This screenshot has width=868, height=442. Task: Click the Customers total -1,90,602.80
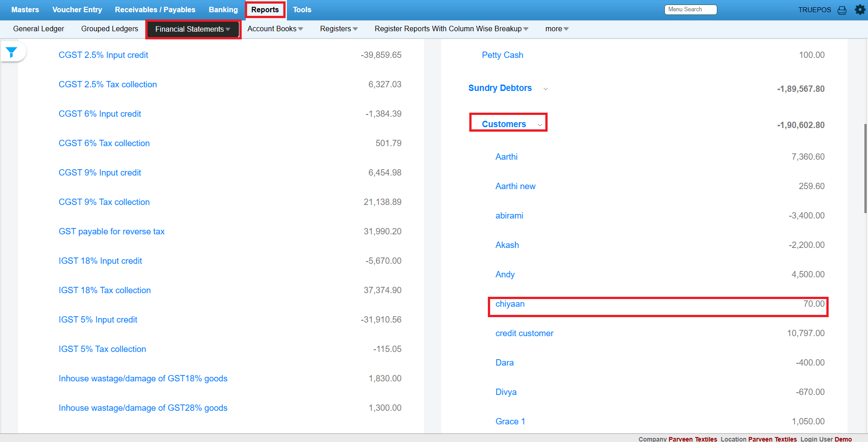coord(801,125)
